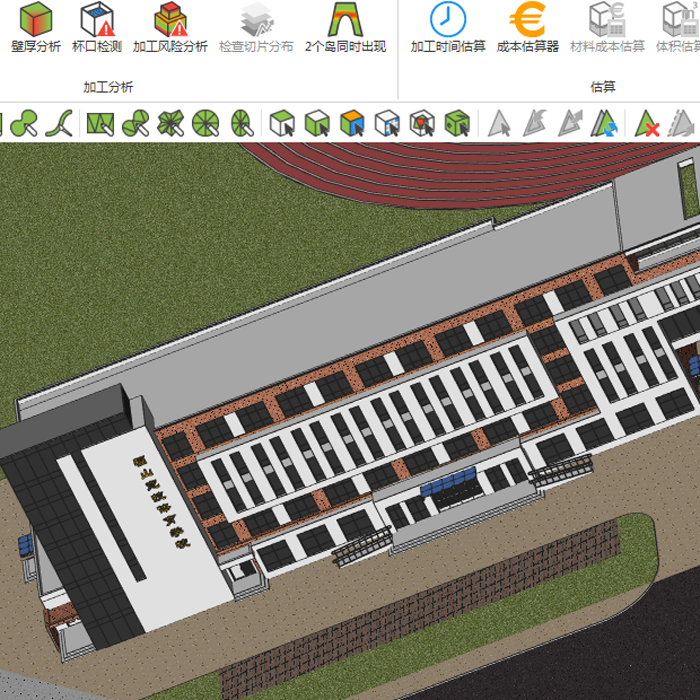This screenshot has width=700, height=700.
Task: Click the greyed-out 检查切片分布 icon
Action: tap(256, 20)
